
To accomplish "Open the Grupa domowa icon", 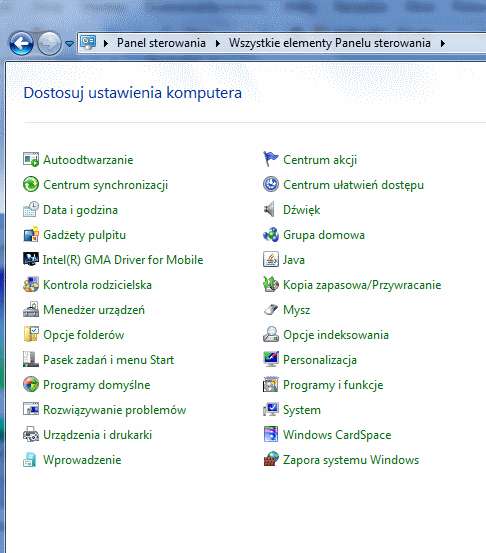I will click(x=271, y=235).
